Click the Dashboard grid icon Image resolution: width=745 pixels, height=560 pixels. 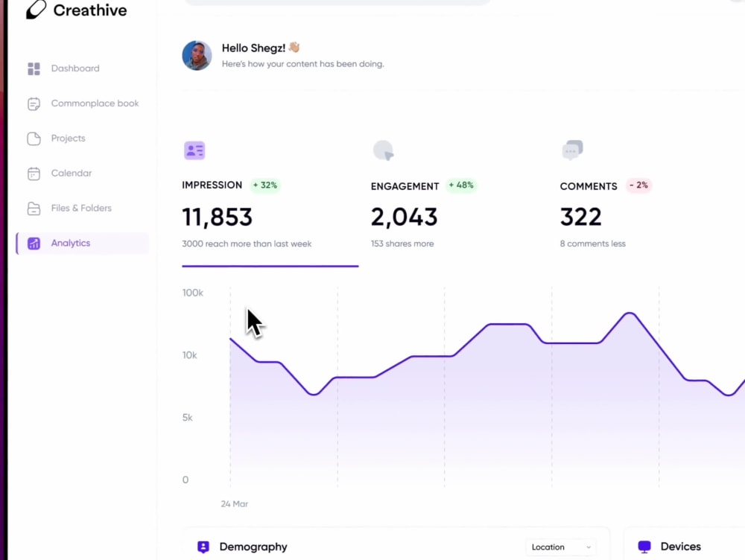(34, 69)
